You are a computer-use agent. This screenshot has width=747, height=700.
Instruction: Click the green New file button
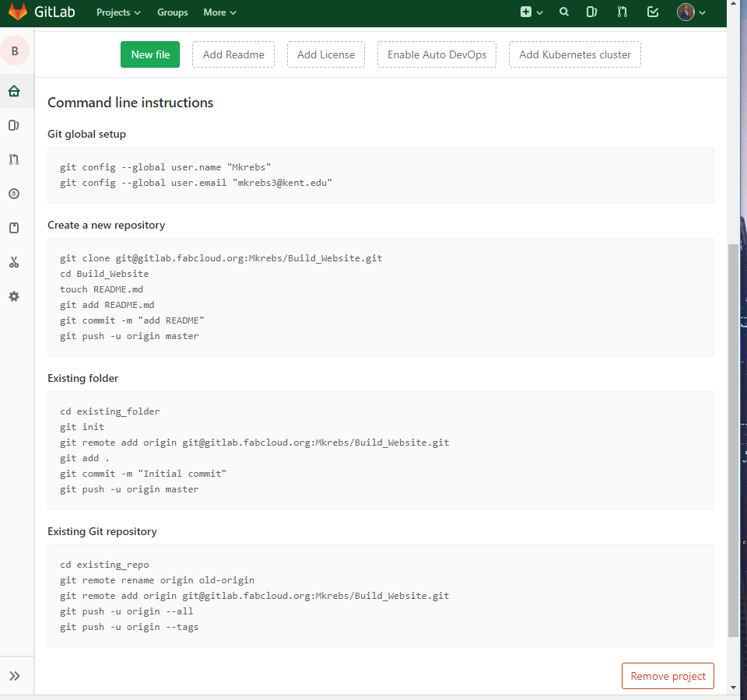[x=150, y=54]
